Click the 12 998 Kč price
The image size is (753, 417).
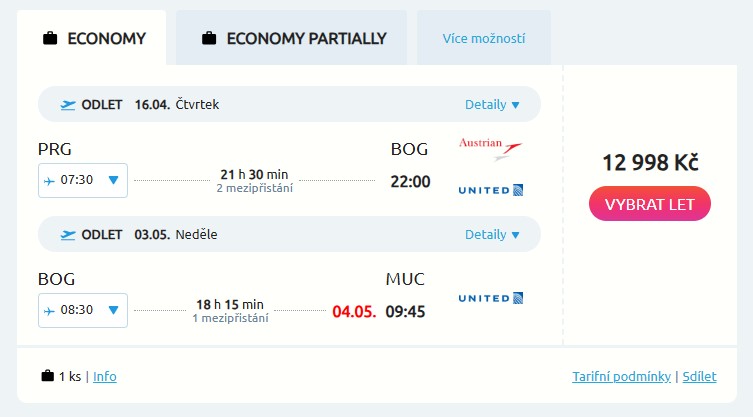pyautogui.click(x=650, y=162)
